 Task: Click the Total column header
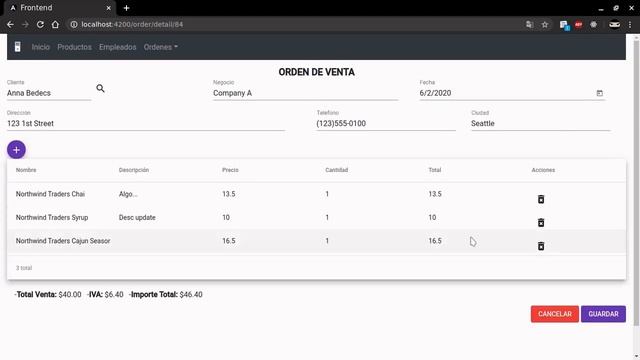[435, 170]
